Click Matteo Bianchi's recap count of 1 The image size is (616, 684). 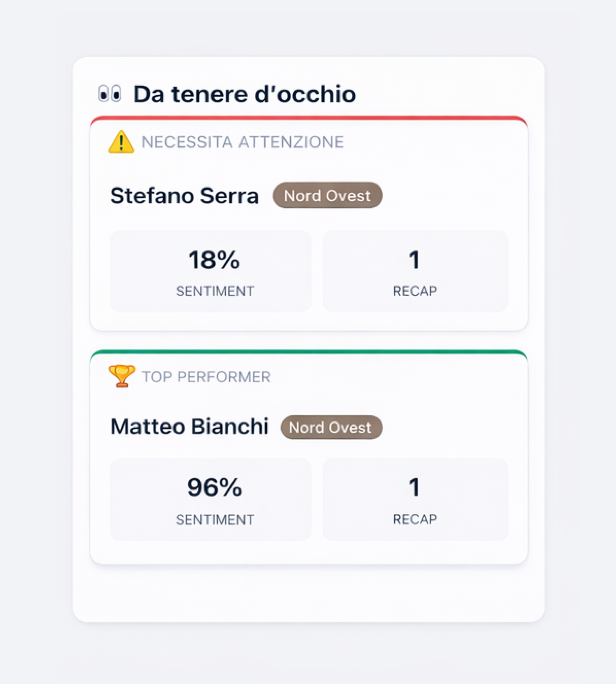point(414,487)
